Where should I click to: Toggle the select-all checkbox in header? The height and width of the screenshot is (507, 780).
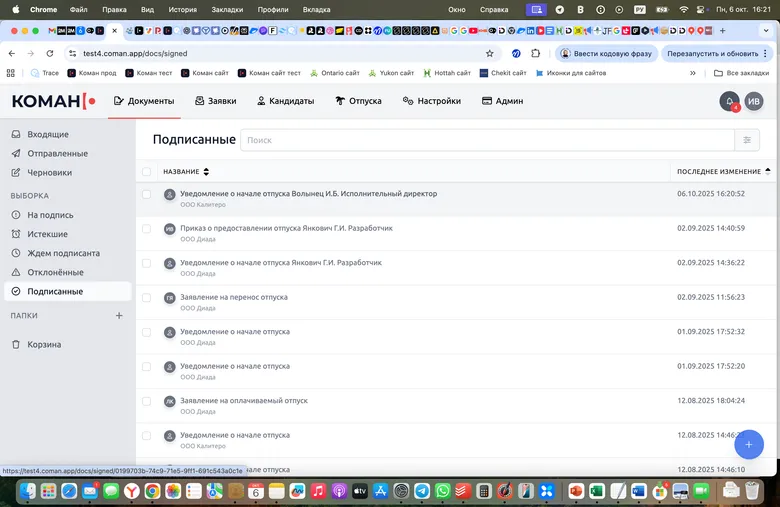[x=147, y=172]
